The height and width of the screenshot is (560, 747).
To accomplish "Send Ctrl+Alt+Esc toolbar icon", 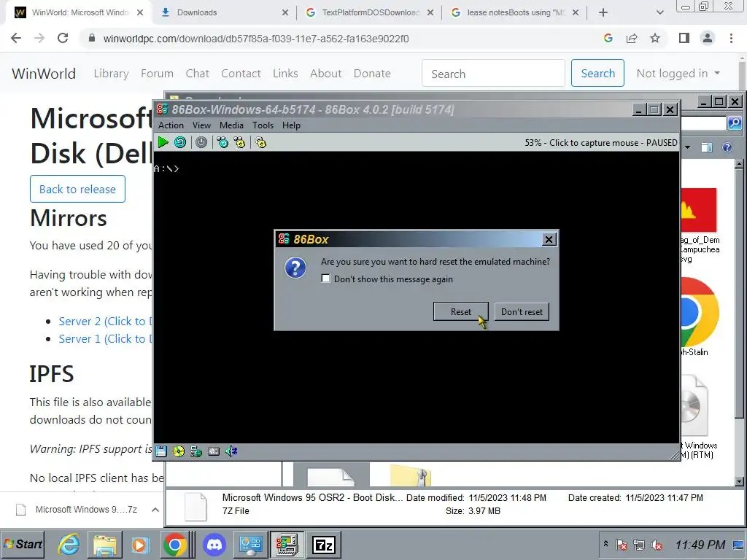I will click(239, 142).
